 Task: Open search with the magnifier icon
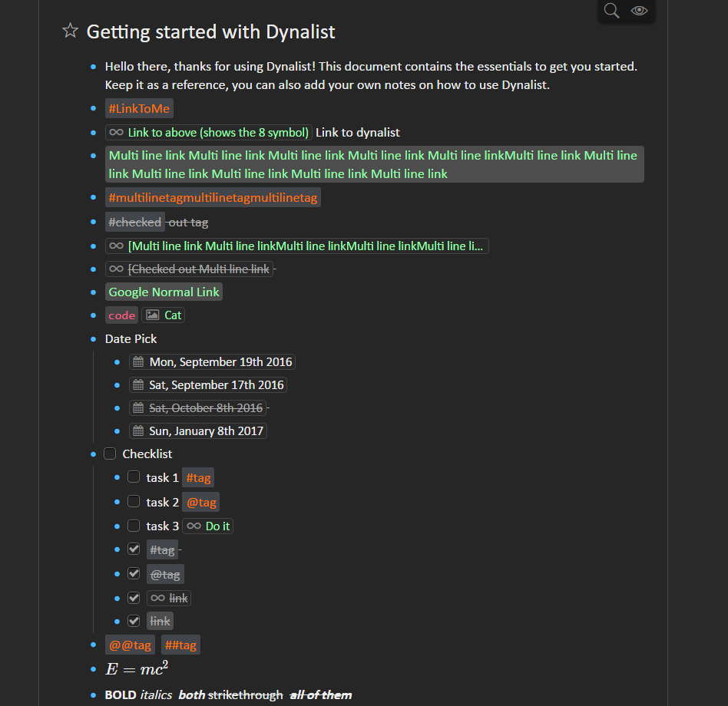pos(611,12)
